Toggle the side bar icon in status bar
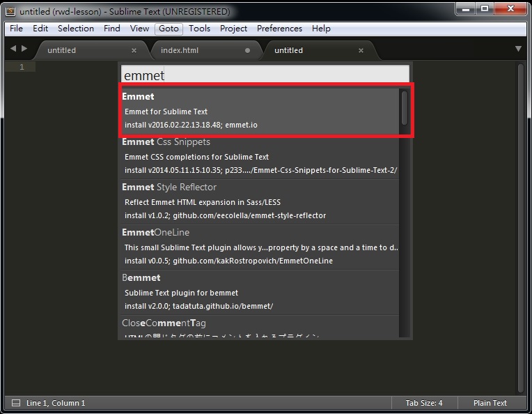Screen dimensions: 532x414 pos(15,403)
